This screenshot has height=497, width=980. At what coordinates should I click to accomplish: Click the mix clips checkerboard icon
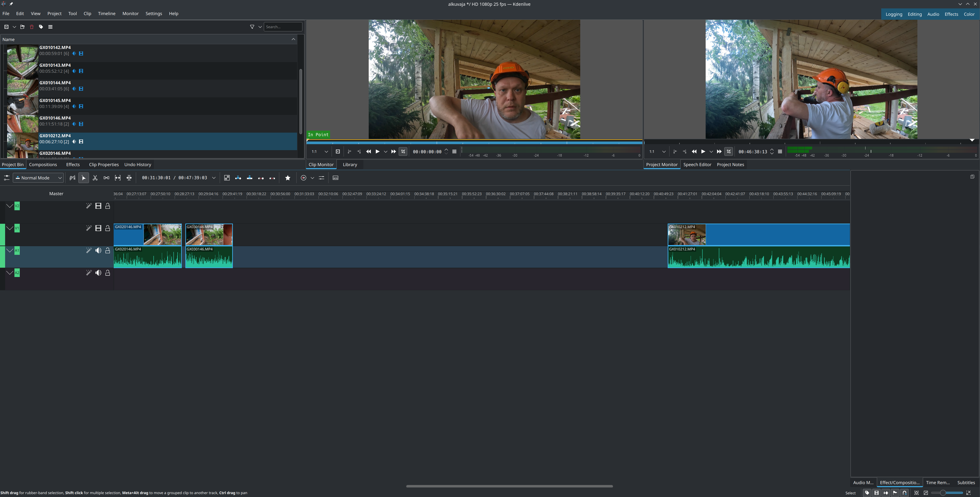[227, 178]
